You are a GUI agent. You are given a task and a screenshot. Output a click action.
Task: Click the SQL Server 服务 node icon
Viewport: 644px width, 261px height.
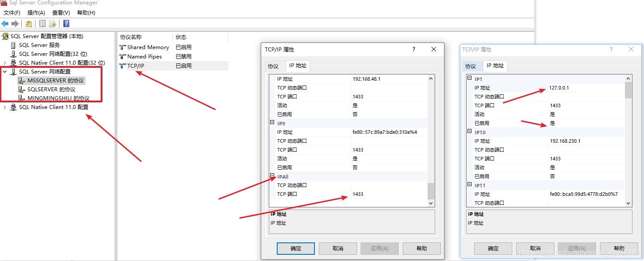[13, 45]
